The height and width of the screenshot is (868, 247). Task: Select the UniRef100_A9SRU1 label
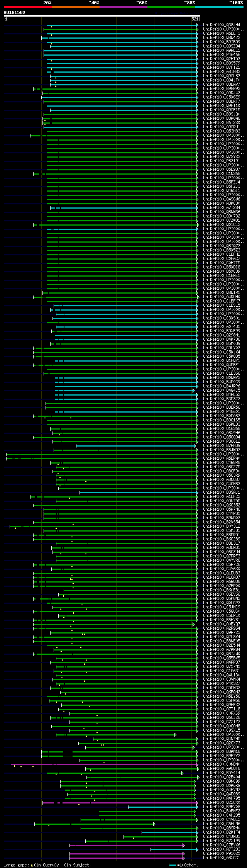[x=222, y=127]
